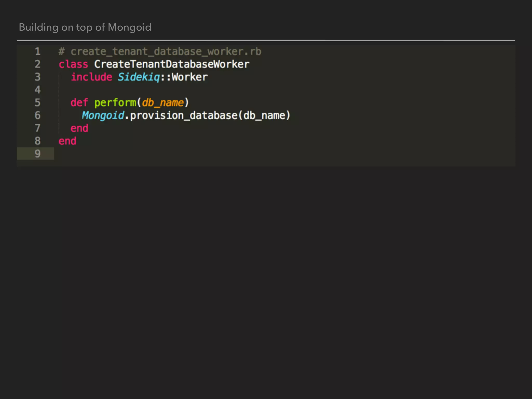Click the slide title 'Building on top of Mongoid'
This screenshot has width=532, height=399.
(85, 27)
